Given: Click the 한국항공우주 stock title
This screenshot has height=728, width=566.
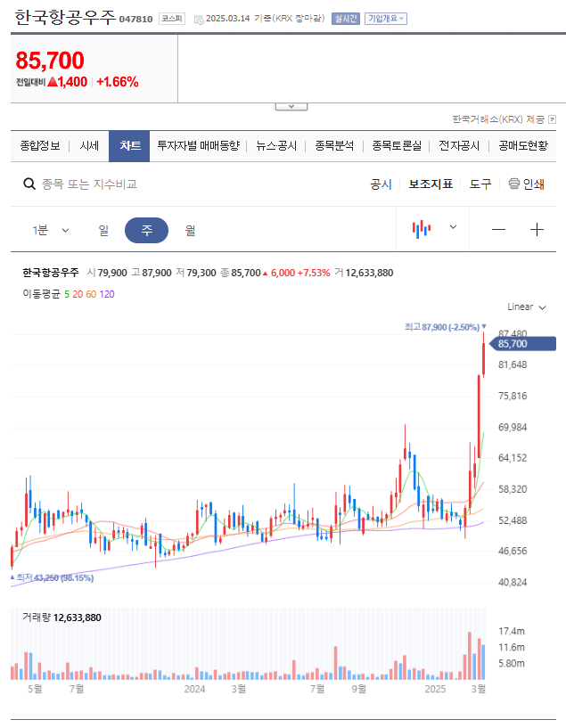Looking at the screenshot, I should click(65, 18).
